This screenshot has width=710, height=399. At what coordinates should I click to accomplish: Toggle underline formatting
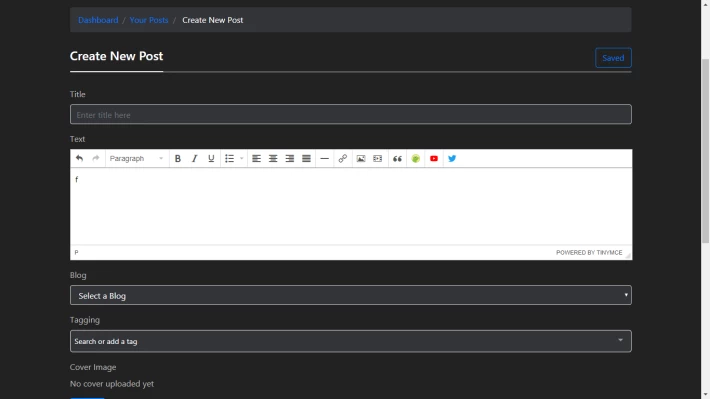(211, 159)
